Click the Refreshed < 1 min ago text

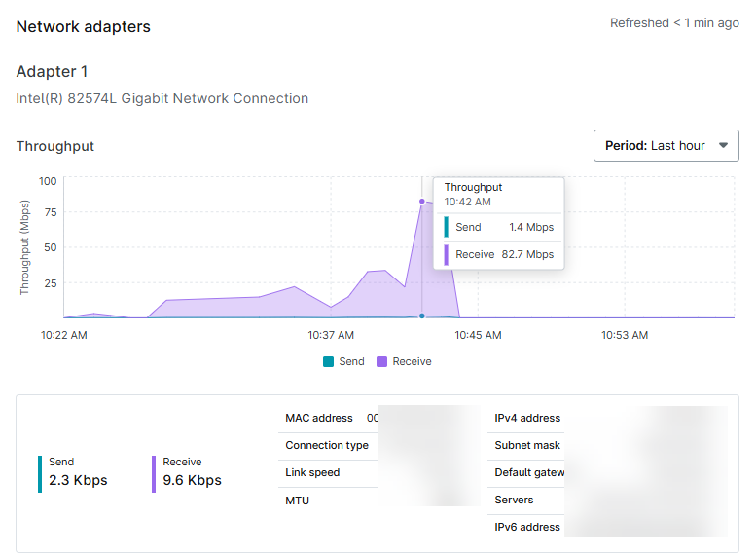click(x=674, y=23)
